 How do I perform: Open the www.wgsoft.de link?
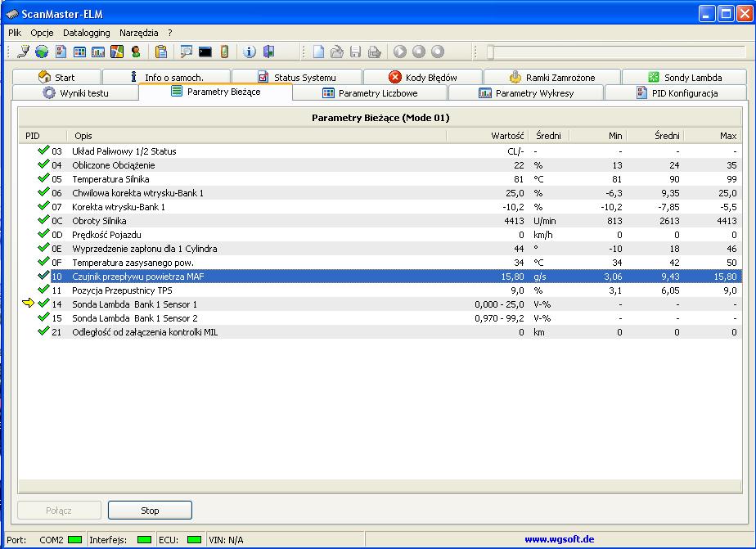pyautogui.click(x=559, y=540)
